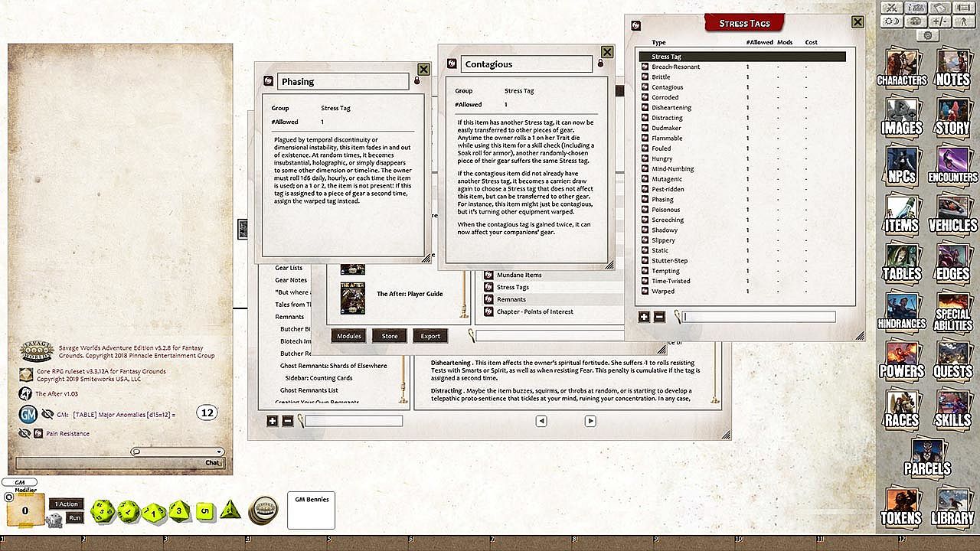Open the Powers sidebar panel
This screenshot has height=551, width=980.
tap(902, 359)
